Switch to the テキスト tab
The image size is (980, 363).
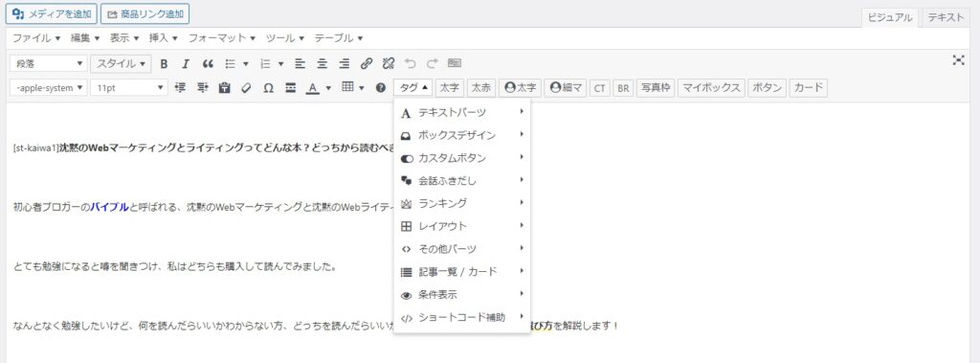pos(947,17)
